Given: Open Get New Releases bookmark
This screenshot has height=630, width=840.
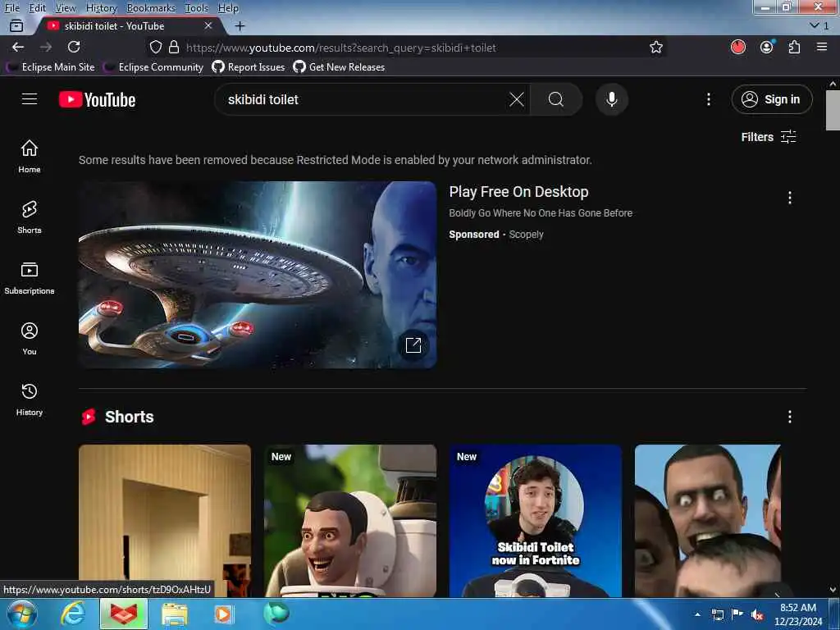Looking at the screenshot, I should [339, 67].
